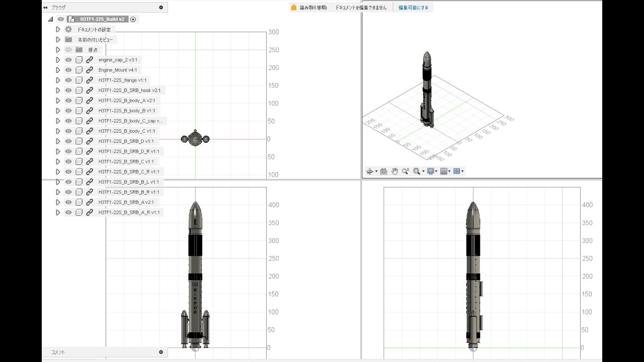Activate H3TF1-22S_Build v2 radio button
Viewport: 644px width, 362px height.
(x=133, y=19)
